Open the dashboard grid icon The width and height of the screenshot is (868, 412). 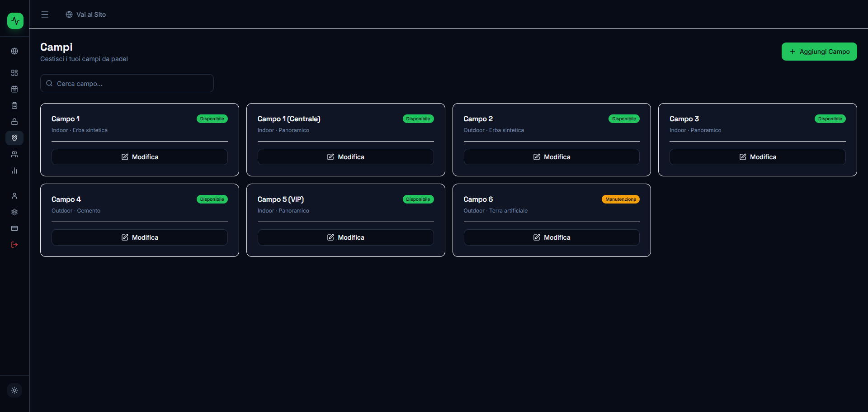click(x=14, y=73)
